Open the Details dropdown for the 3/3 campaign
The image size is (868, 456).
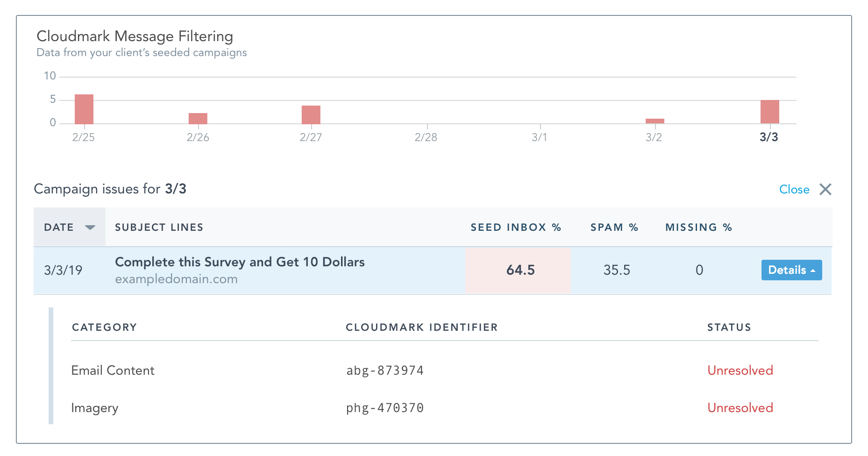pos(791,270)
